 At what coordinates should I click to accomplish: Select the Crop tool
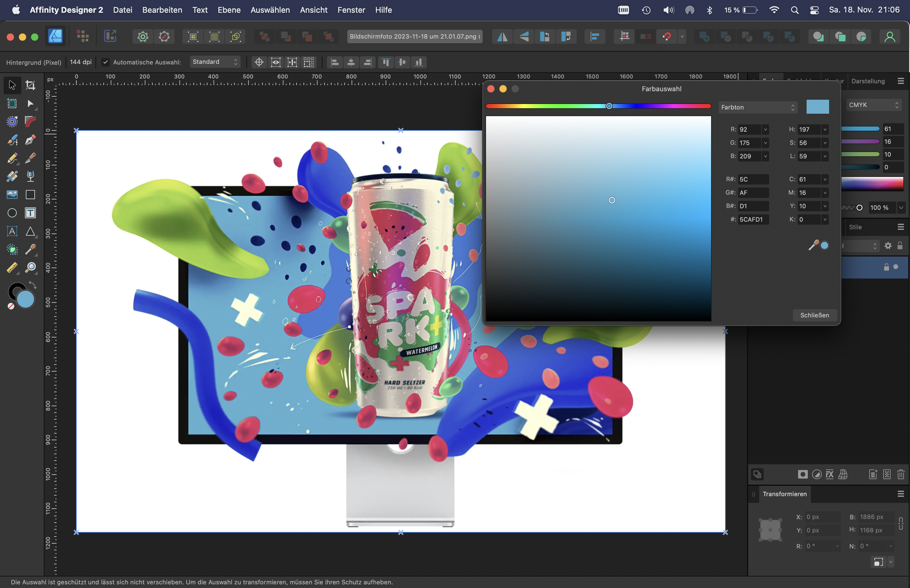coord(30,85)
